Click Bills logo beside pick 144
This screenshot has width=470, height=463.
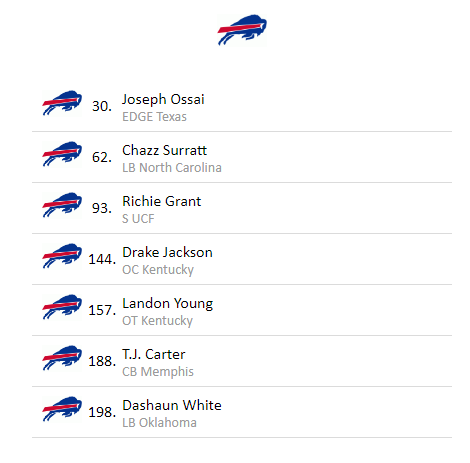[62, 256]
